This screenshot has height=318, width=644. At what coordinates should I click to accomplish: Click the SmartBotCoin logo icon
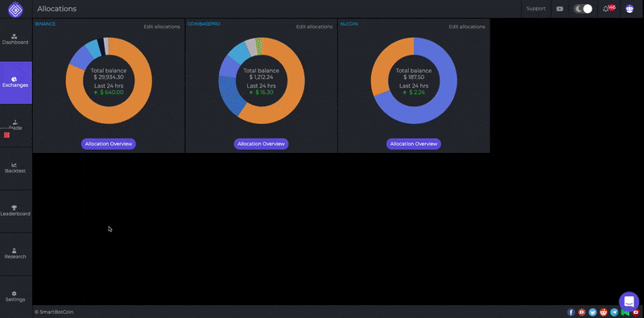pyautogui.click(x=15, y=10)
